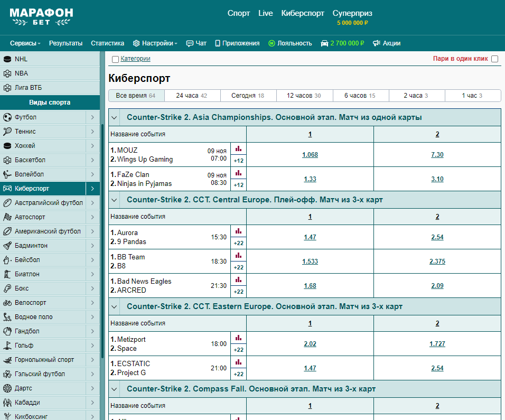Click the Киберспорт gamepad icon
The height and width of the screenshot is (420, 505).
[x=7, y=189]
